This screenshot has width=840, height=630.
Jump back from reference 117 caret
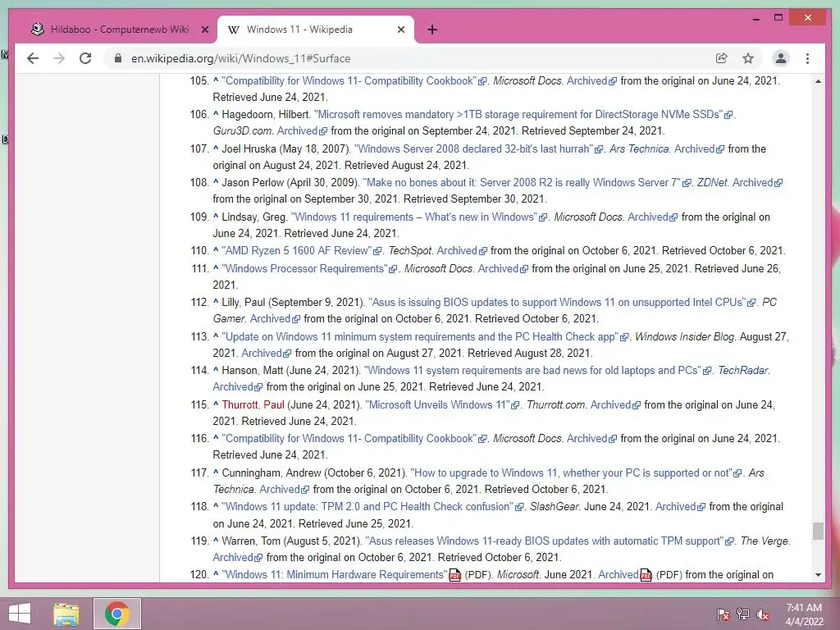(x=216, y=472)
